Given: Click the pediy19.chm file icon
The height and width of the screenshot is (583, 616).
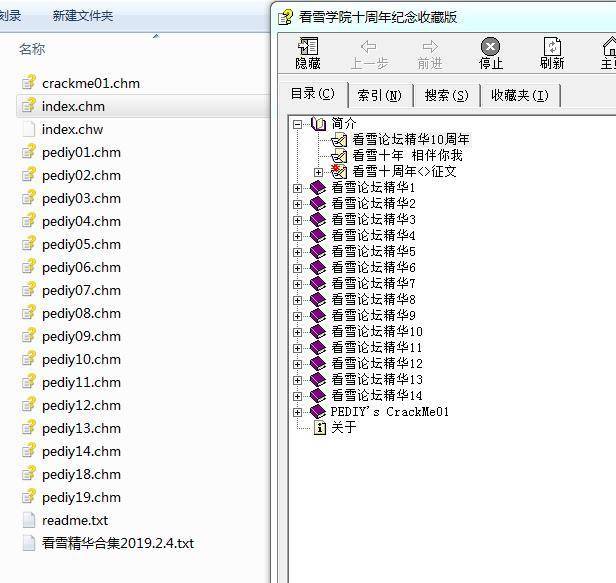Looking at the screenshot, I should [29, 497].
